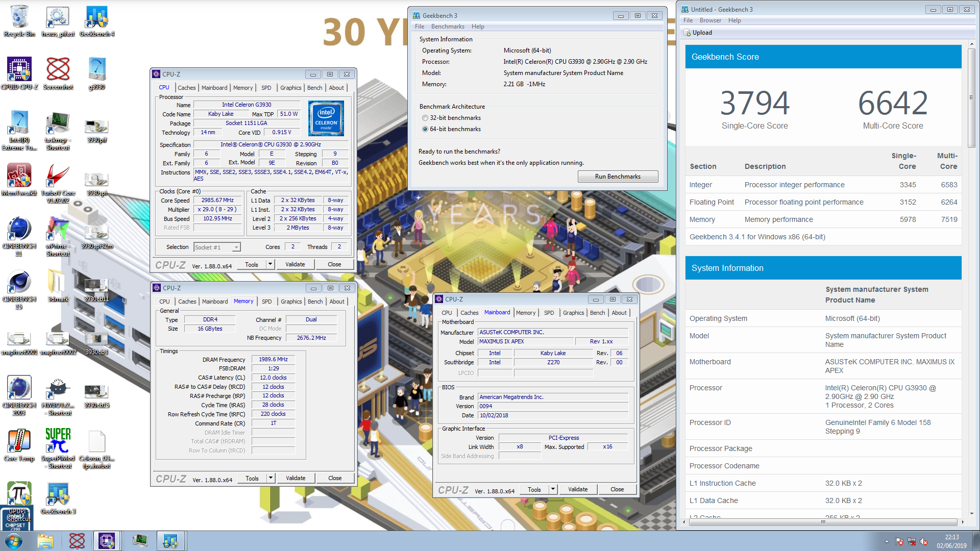This screenshot has height=551, width=980.
Task: Show hidden system tray icons arrow
Action: (887, 541)
